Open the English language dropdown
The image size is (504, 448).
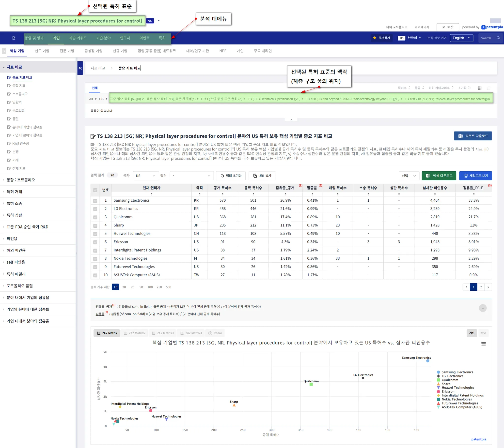461,38
